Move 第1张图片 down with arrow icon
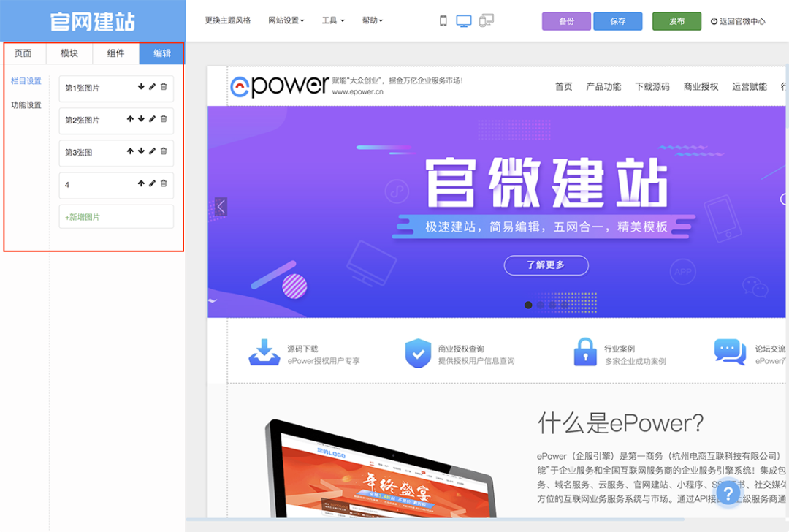This screenshot has width=789, height=532. point(141,86)
